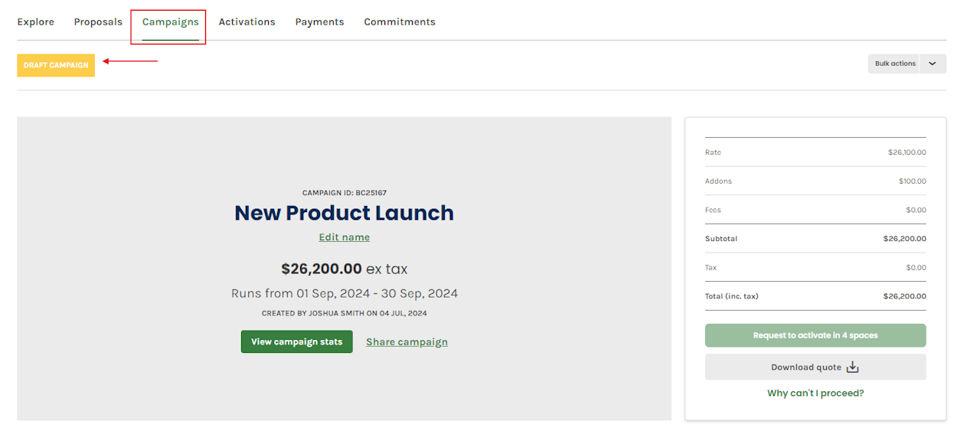Click Request to activate in 4 spaces
The height and width of the screenshot is (431, 980).
[x=815, y=335]
